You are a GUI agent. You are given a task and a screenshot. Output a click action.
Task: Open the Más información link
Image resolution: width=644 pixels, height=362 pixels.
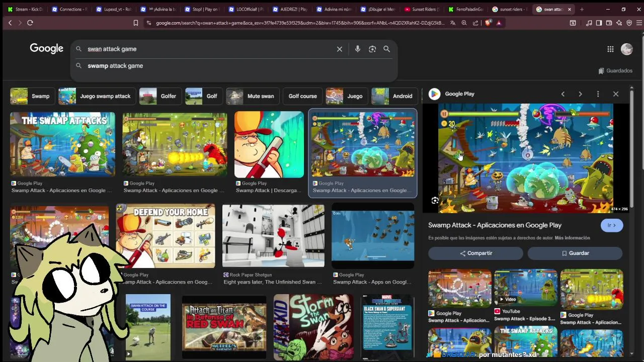coord(572,238)
